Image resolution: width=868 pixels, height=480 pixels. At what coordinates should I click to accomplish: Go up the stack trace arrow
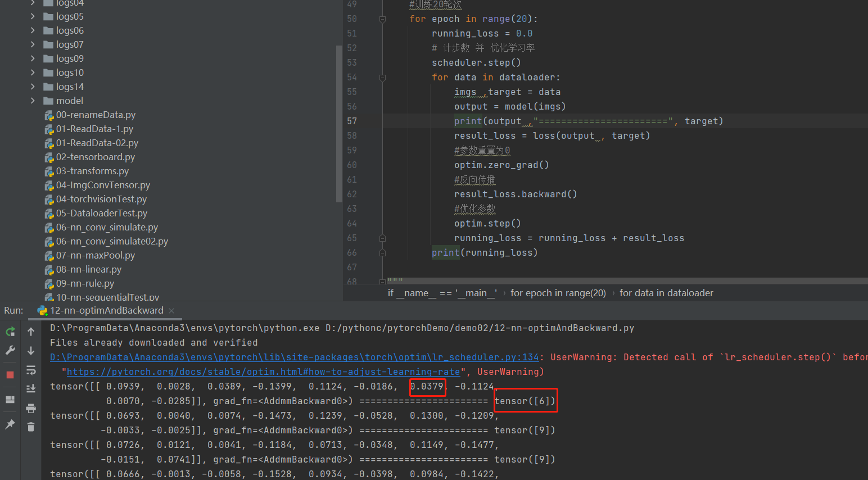pos(31,332)
